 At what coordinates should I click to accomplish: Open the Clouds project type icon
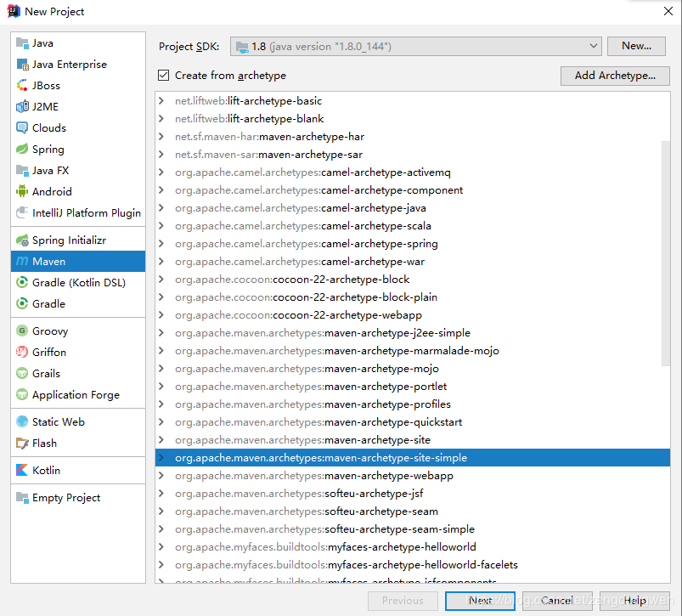click(22, 128)
